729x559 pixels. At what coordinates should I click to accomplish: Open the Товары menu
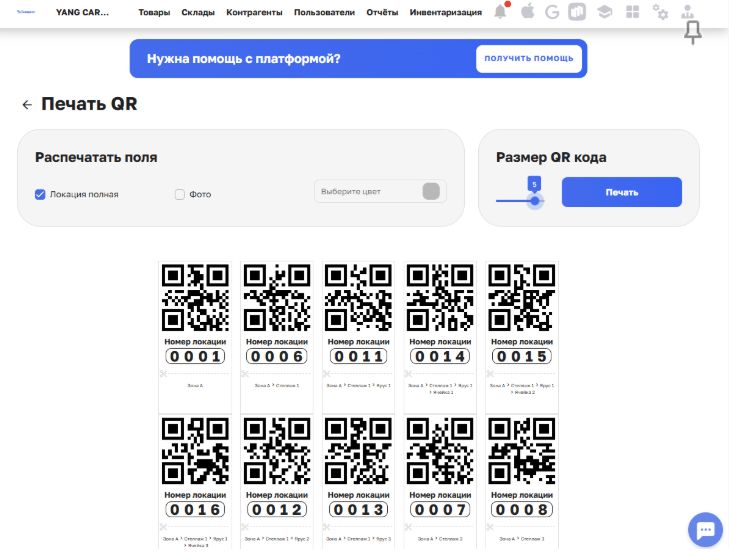pyautogui.click(x=153, y=13)
